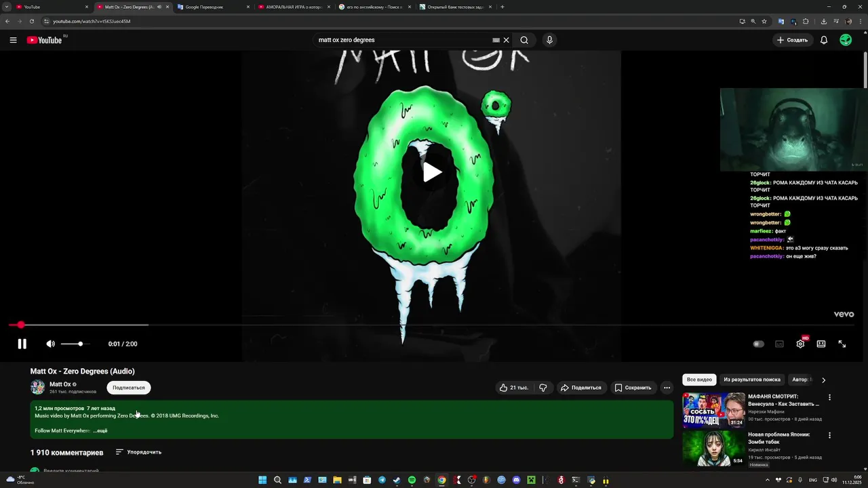Switch to АМОРАЛЬНАЯ ИГРА tab
The width and height of the screenshot is (868, 488).
[294, 7]
